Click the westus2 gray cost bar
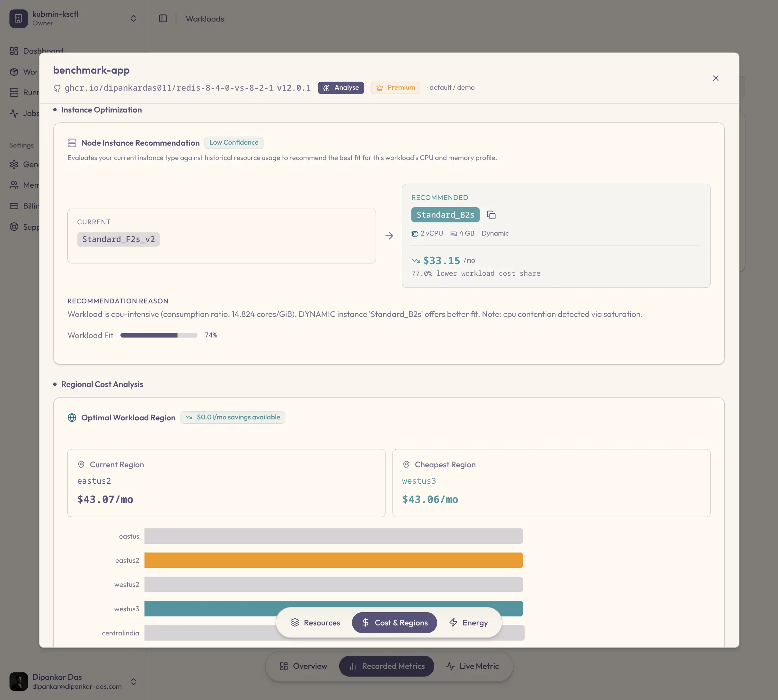The height and width of the screenshot is (700, 778). point(333,585)
